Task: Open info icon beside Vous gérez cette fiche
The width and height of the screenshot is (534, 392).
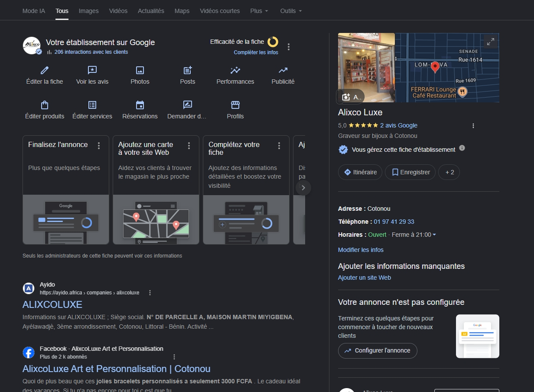Action: [x=462, y=148]
